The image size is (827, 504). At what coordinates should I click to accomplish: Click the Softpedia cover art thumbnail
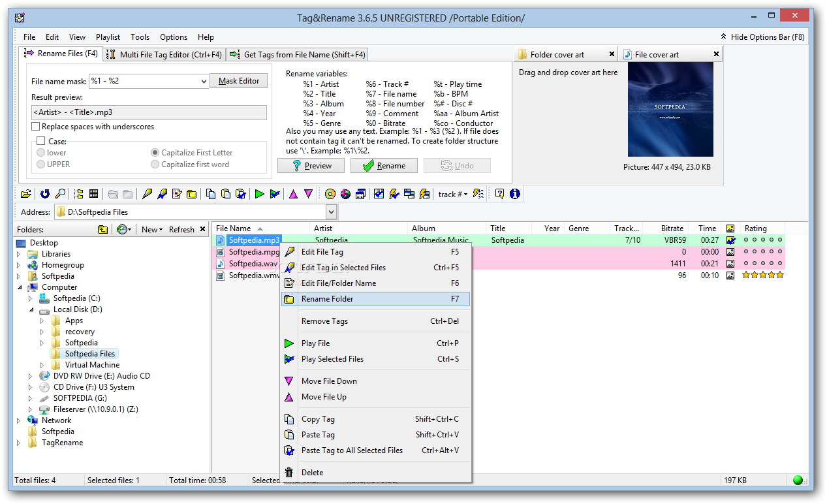coord(671,110)
